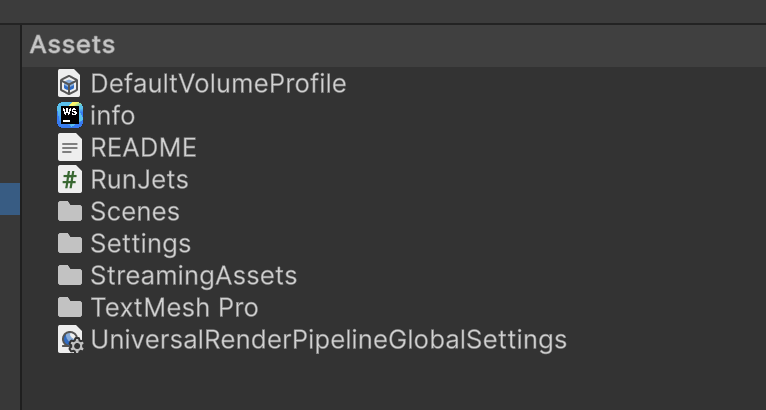Select the StreamingAssets folder label

pyautogui.click(x=193, y=276)
